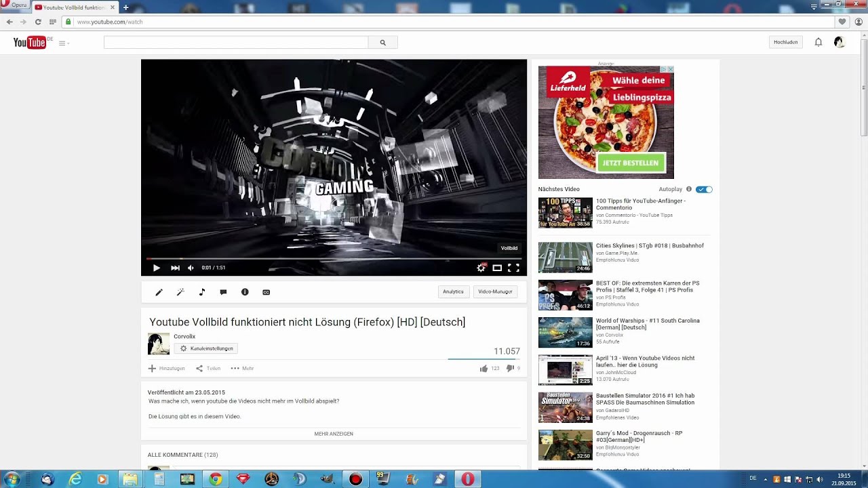The height and width of the screenshot is (488, 868).
Task: Skip to the next video
Action: click(175, 268)
